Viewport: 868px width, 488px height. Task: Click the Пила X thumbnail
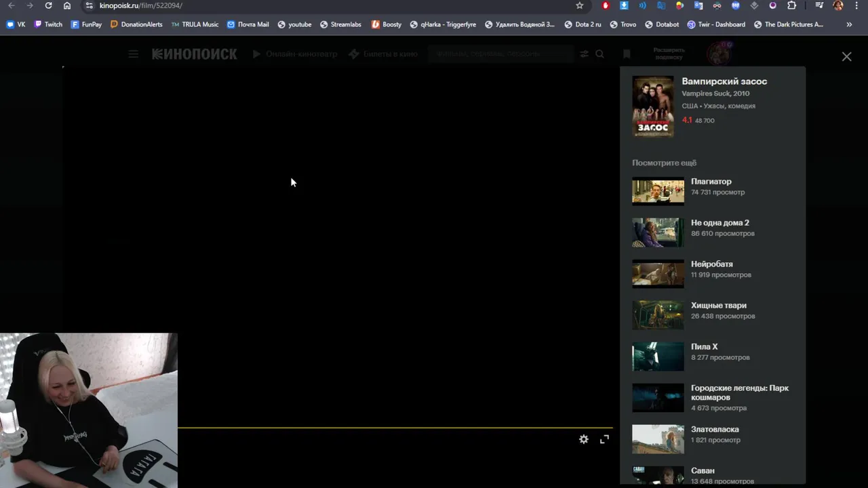tap(658, 357)
